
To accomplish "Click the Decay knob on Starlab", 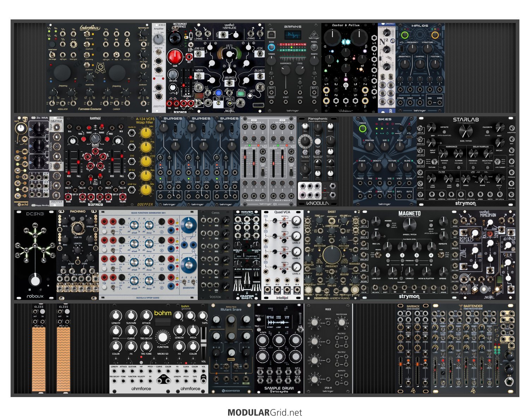I will [500, 143].
